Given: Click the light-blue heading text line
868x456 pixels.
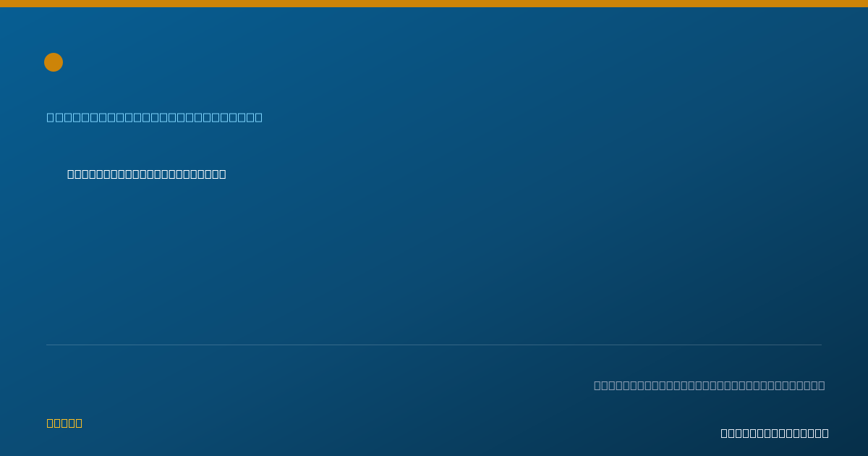Looking at the screenshot, I should click(155, 117).
